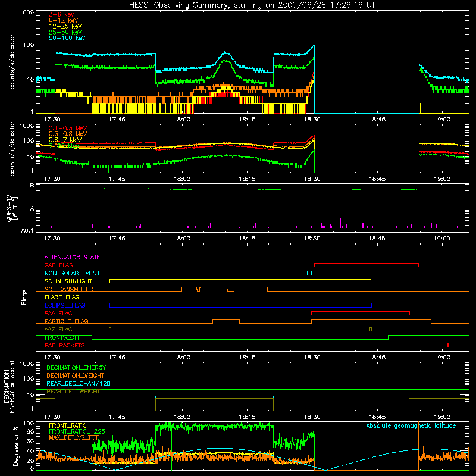The height and width of the screenshot is (476, 476).
Task: Click the blue ECLIPSE_FLAG label
Action: tap(65, 305)
